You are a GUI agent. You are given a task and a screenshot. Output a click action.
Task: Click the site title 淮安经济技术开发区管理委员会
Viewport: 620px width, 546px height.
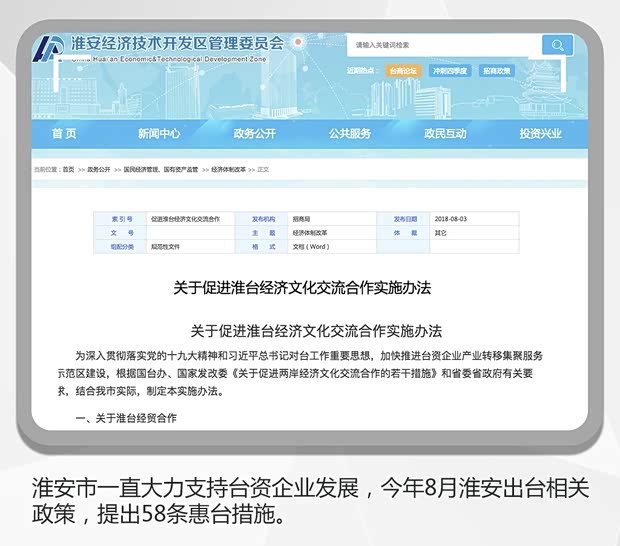click(x=178, y=43)
